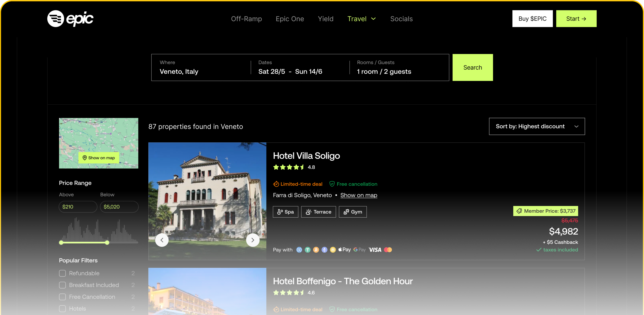Click the Visa payment icon
644x315 pixels.
(x=375, y=250)
